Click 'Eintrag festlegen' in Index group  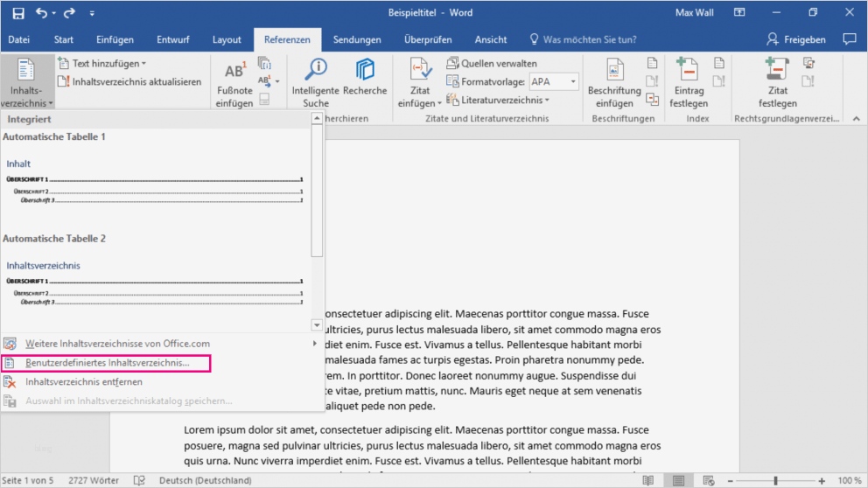point(688,83)
